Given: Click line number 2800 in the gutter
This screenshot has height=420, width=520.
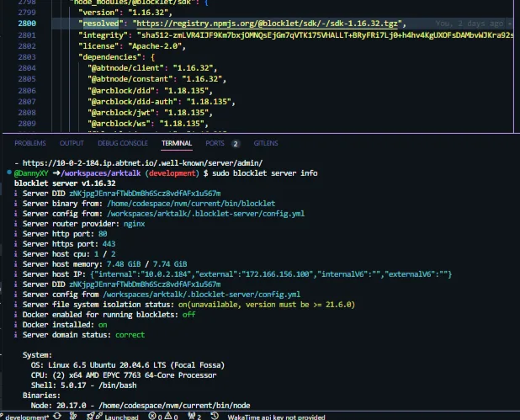Looking at the screenshot, I should (x=27, y=24).
